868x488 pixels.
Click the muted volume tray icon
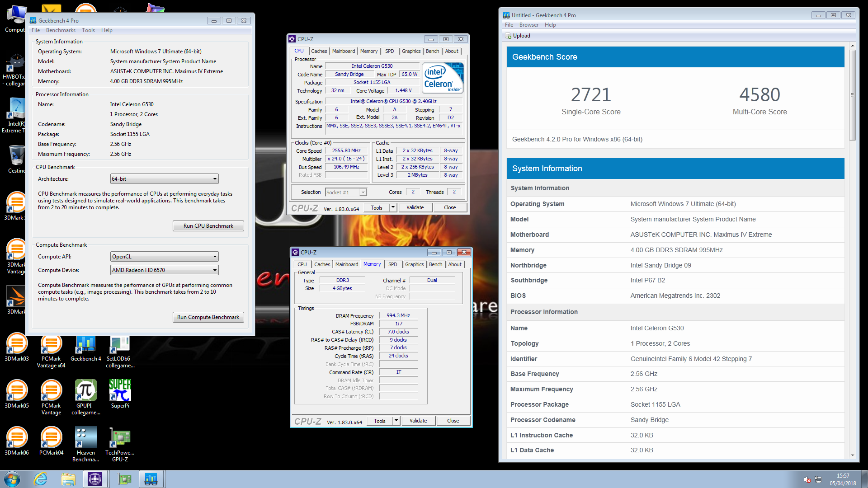tap(807, 479)
